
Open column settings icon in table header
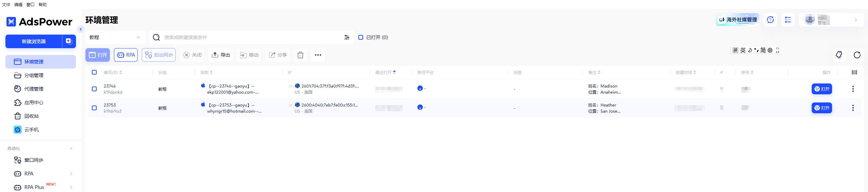854,72
